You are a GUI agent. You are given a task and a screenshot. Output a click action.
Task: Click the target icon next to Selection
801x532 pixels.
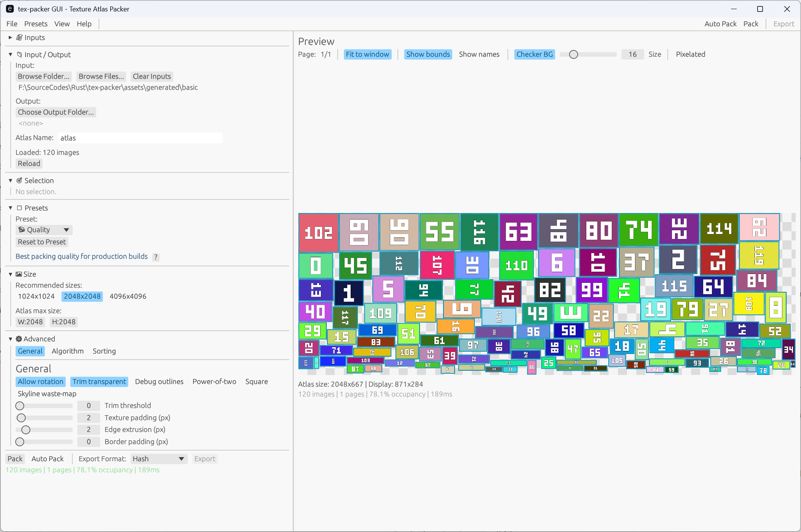19,180
